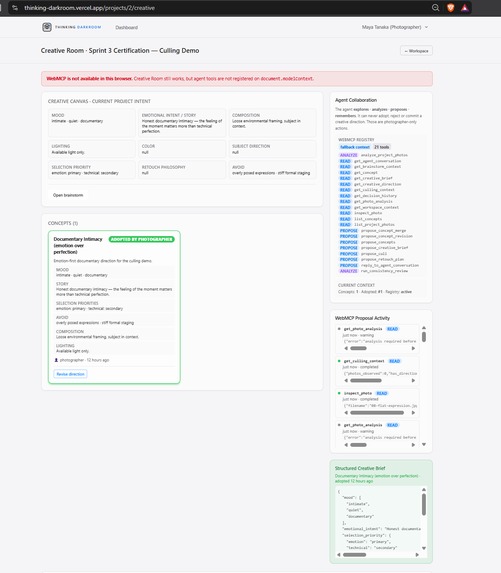Click the Proposal Activity scroll-down arrow
Viewport: 501px width, 573px height.
pos(424,445)
